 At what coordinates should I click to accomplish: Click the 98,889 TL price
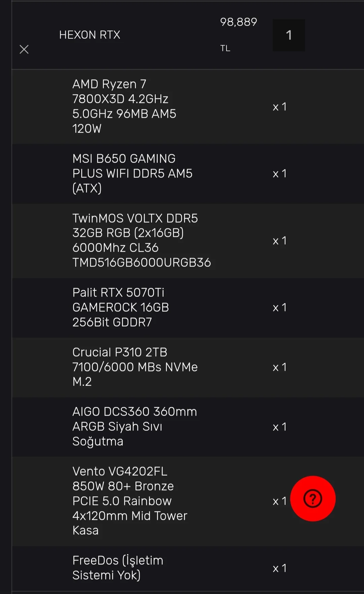point(238,22)
